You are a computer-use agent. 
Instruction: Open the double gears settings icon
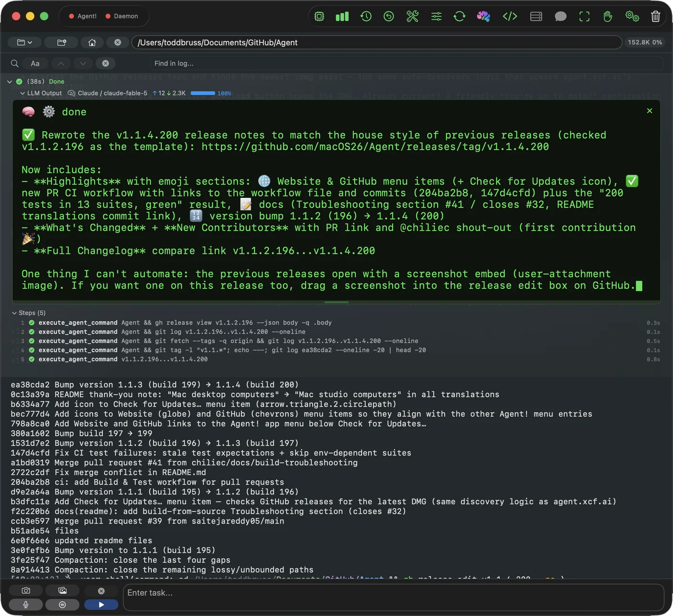[632, 16]
